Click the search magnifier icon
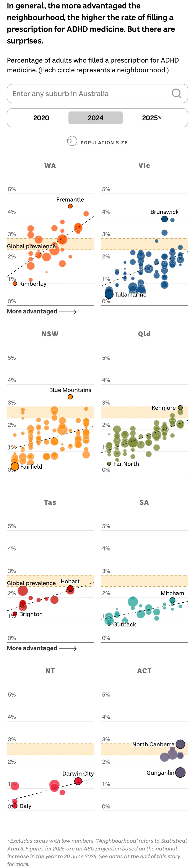This screenshot has width=195, height=868. [x=176, y=93]
